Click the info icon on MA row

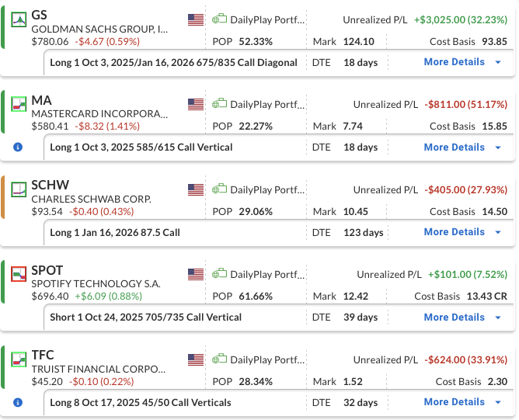pyautogui.click(x=18, y=147)
